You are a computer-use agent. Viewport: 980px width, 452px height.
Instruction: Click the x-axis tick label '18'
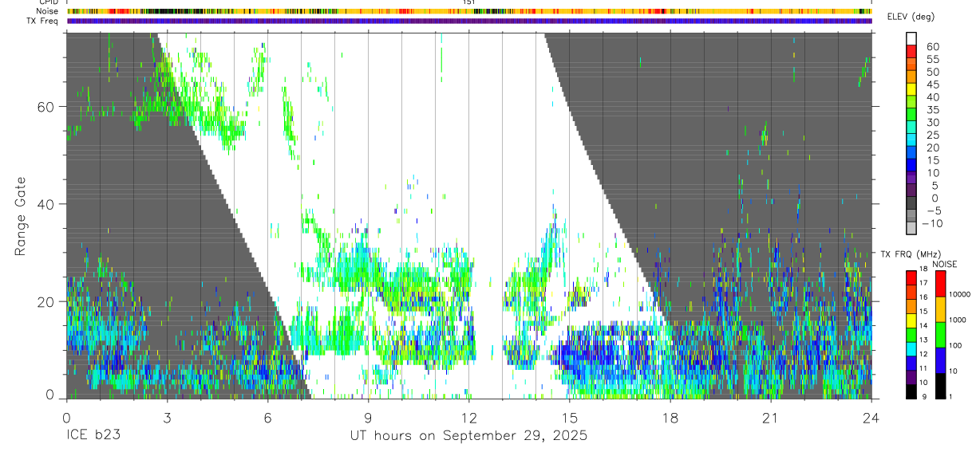pos(670,419)
